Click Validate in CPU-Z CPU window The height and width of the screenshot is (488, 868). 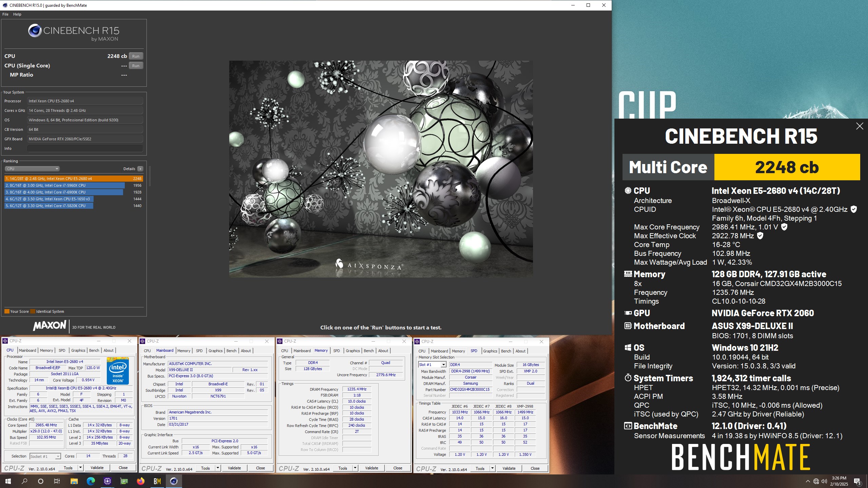[97, 468]
